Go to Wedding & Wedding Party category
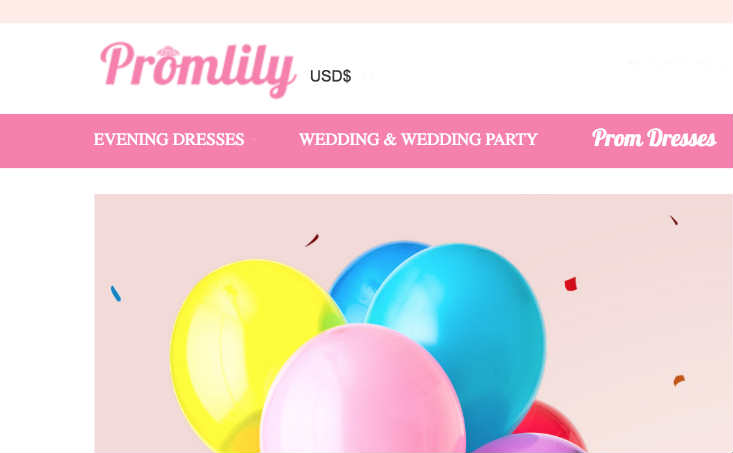The width and height of the screenshot is (733, 453). click(x=418, y=139)
